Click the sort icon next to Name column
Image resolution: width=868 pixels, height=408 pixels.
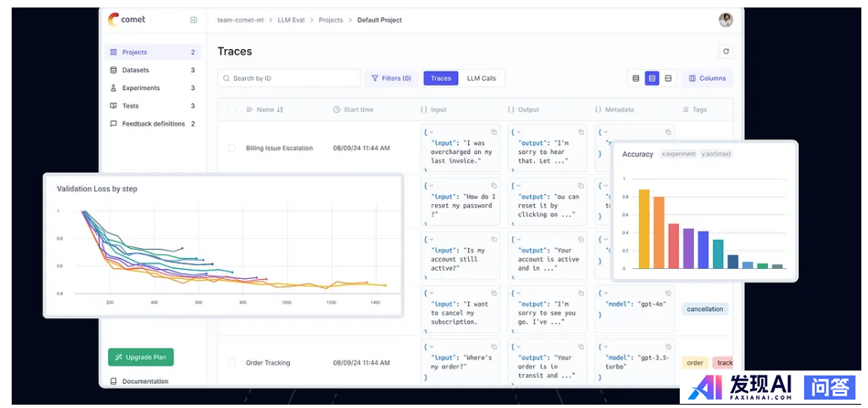[x=280, y=110]
